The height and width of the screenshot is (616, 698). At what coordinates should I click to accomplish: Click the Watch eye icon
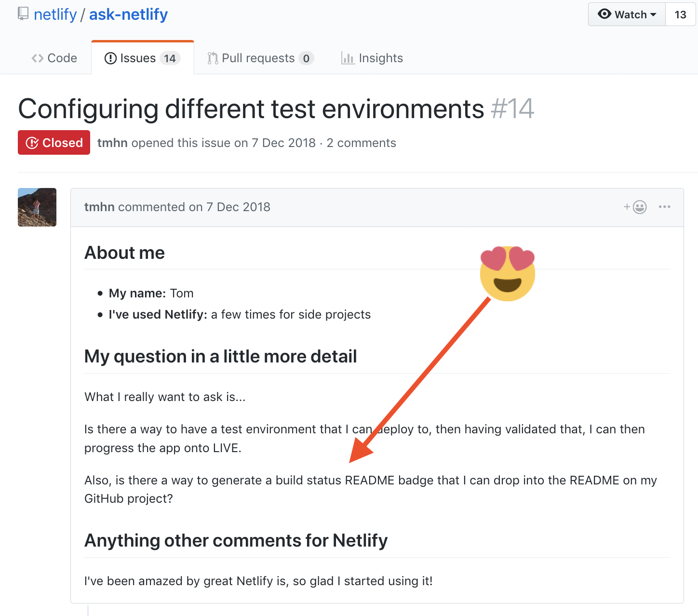click(x=604, y=14)
